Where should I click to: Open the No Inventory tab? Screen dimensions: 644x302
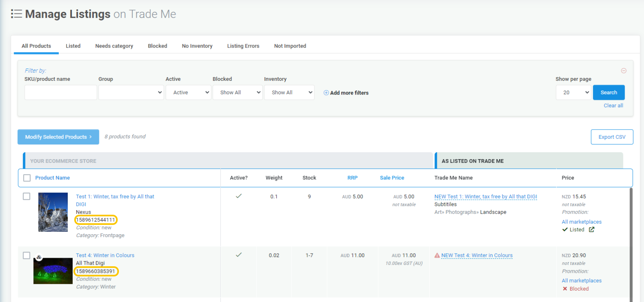197,46
